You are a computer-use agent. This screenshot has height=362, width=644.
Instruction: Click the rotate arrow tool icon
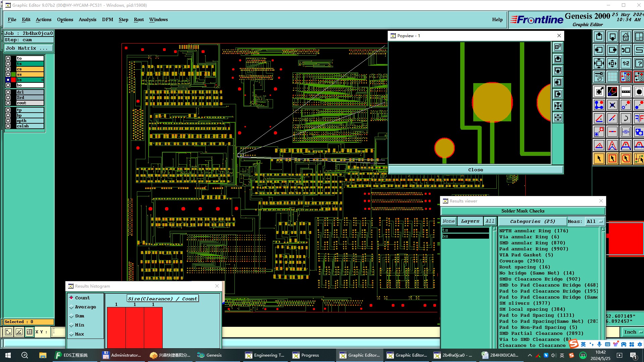click(626, 118)
